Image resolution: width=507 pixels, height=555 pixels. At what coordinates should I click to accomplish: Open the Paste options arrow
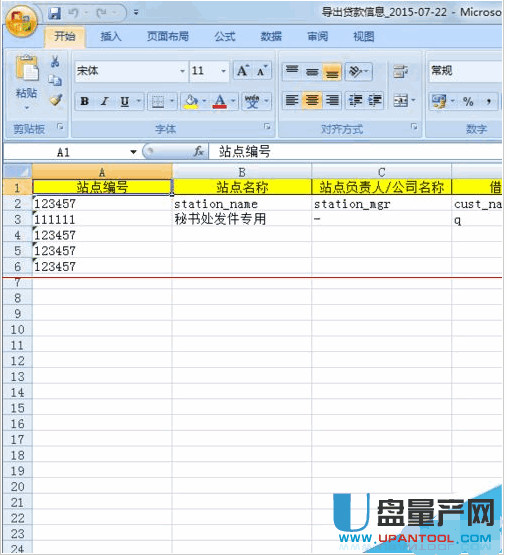[x=27, y=108]
